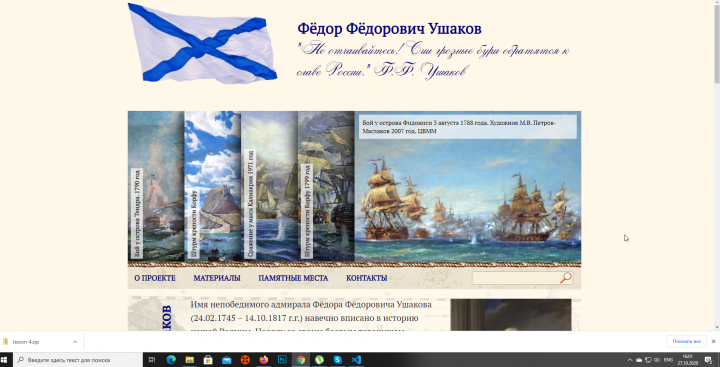The height and width of the screenshot is (367, 720).
Task: Switch the ENG input language indicator
Action: [x=668, y=360]
